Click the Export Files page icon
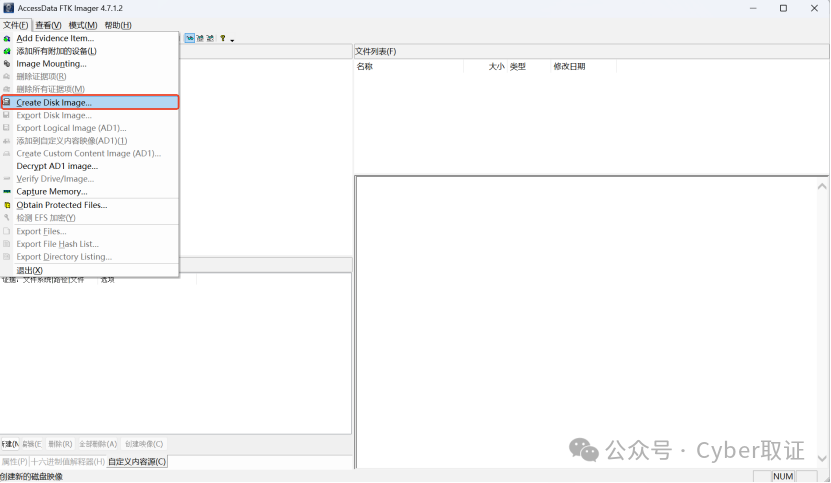 click(7, 232)
